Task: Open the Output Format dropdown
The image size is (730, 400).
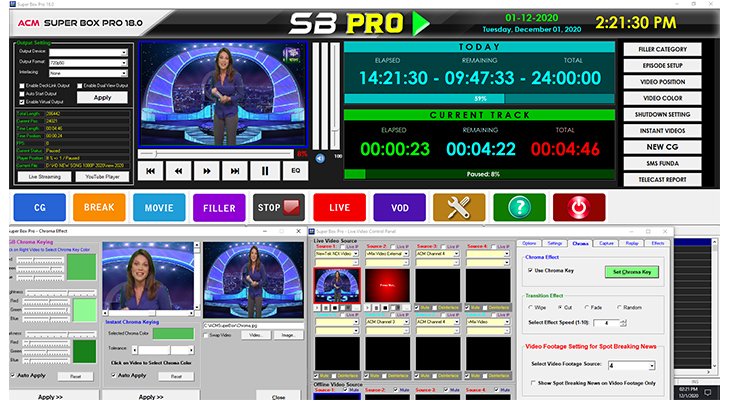Action: click(124, 62)
